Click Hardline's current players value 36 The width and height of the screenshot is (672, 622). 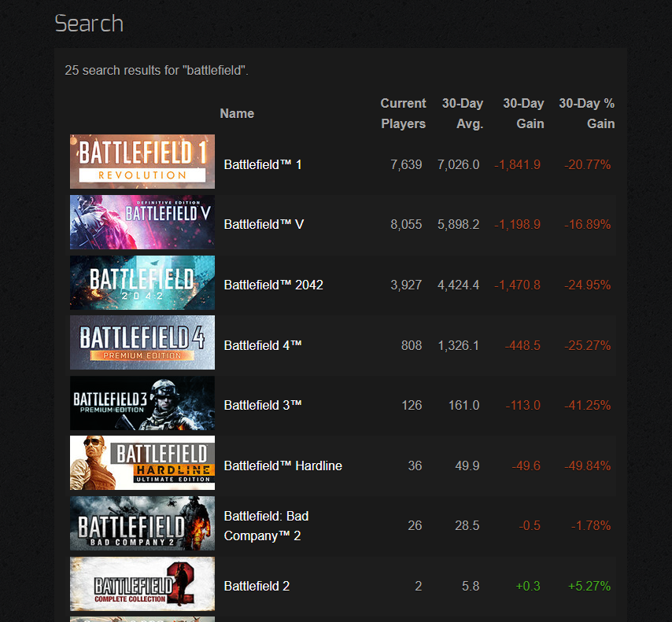coord(415,466)
